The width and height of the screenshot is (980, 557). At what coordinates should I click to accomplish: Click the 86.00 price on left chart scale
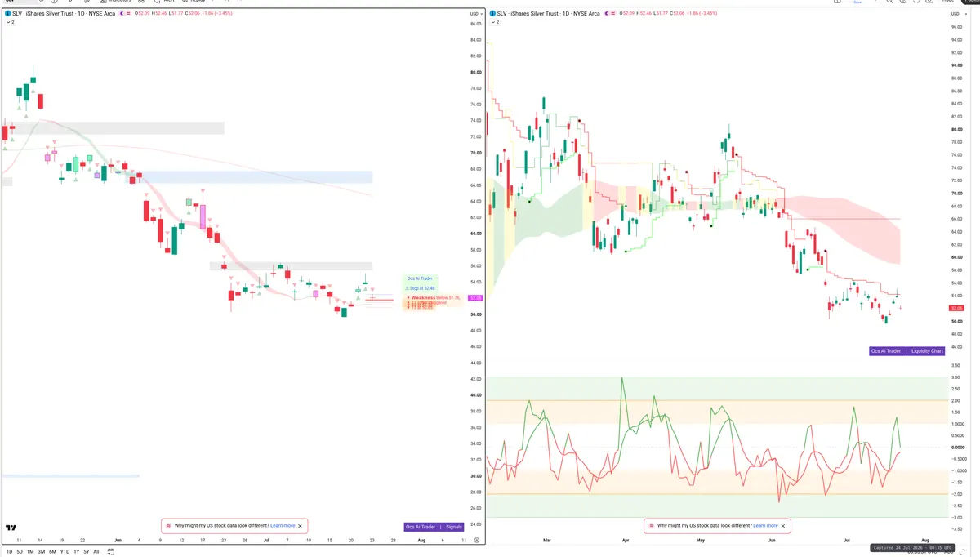click(476, 24)
